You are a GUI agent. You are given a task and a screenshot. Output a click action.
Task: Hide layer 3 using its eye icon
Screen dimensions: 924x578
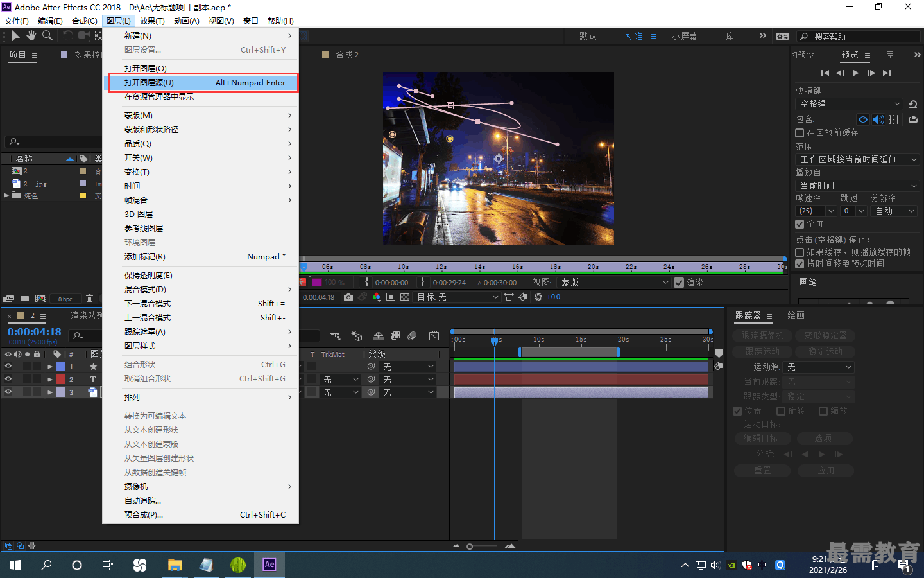(8, 392)
